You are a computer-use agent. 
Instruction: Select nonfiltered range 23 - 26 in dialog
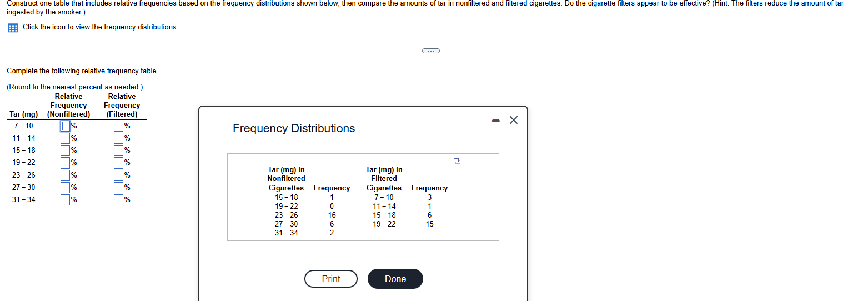pos(287,215)
